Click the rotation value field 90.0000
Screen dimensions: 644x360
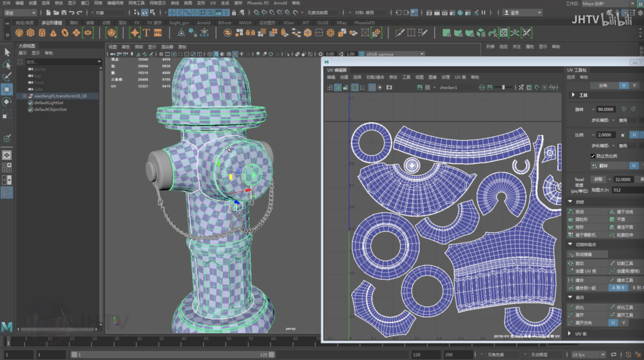[606, 110]
